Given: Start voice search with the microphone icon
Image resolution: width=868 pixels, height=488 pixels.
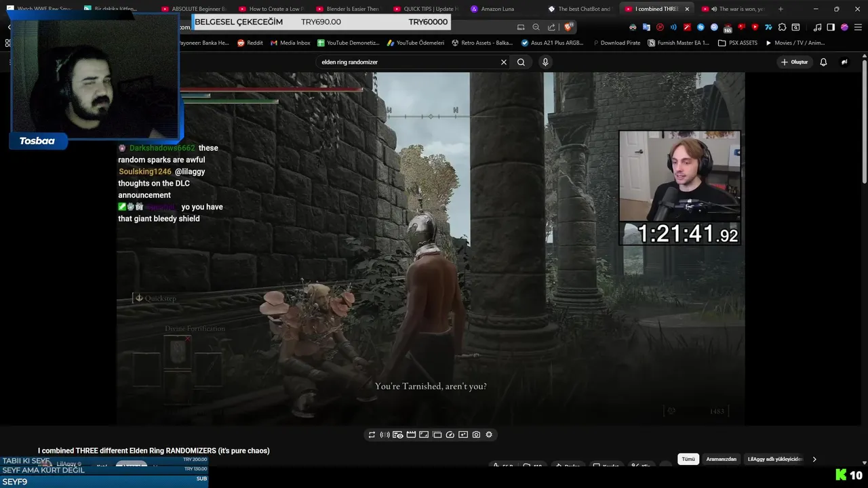Looking at the screenshot, I should pyautogui.click(x=545, y=62).
